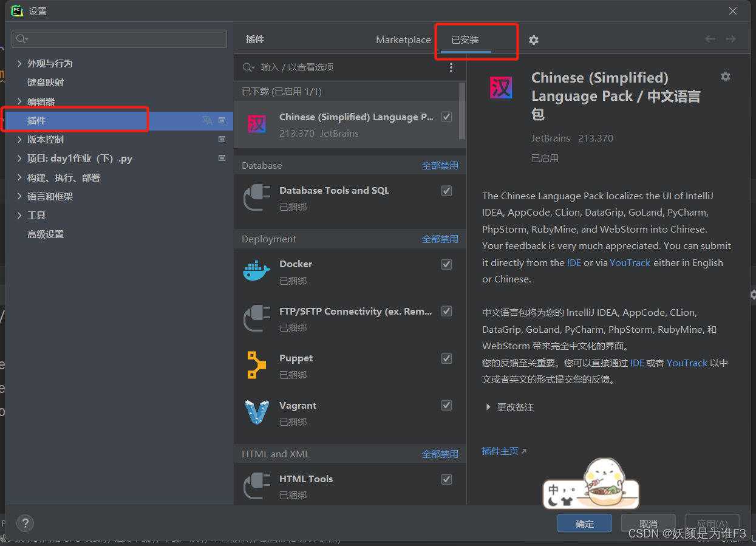
Task: Select the Puppet plugin row text
Action: click(296, 358)
